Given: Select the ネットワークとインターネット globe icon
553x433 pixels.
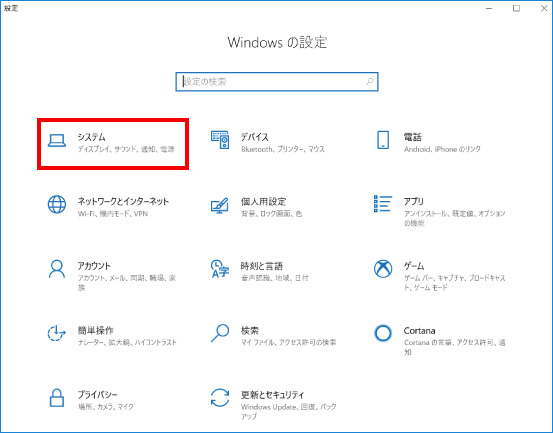Looking at the screenshot, I should 57,205.
